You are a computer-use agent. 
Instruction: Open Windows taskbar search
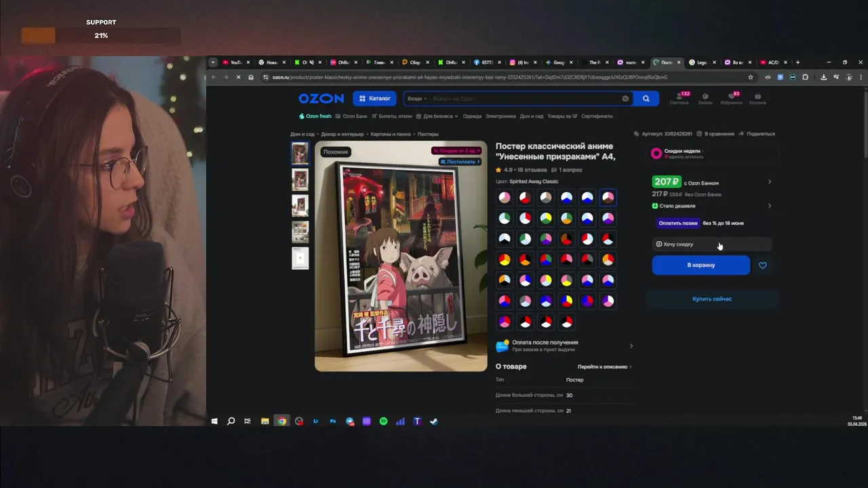(x=231, y=421)
